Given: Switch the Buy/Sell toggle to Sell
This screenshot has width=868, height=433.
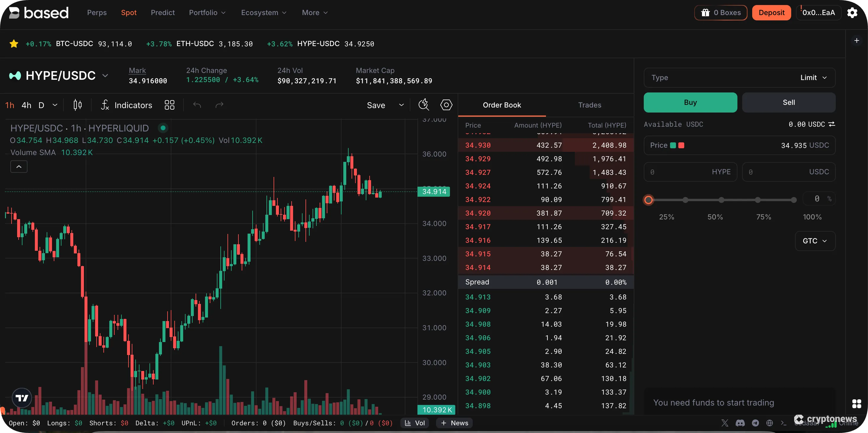Looking at the screenshot, I should [789, 102].
